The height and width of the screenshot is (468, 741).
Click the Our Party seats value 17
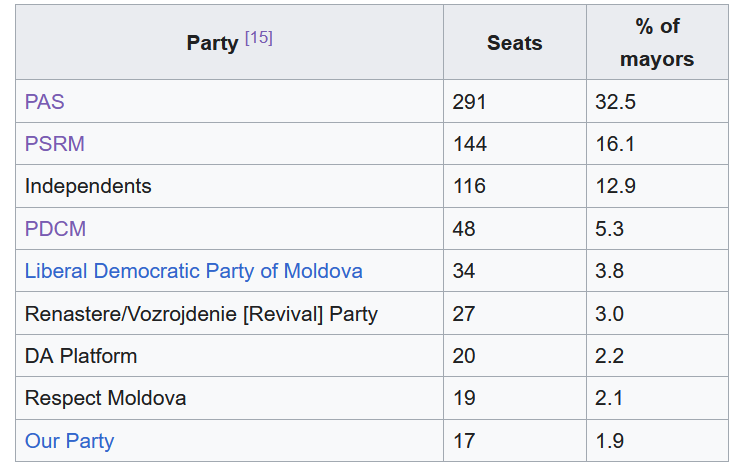464,441
